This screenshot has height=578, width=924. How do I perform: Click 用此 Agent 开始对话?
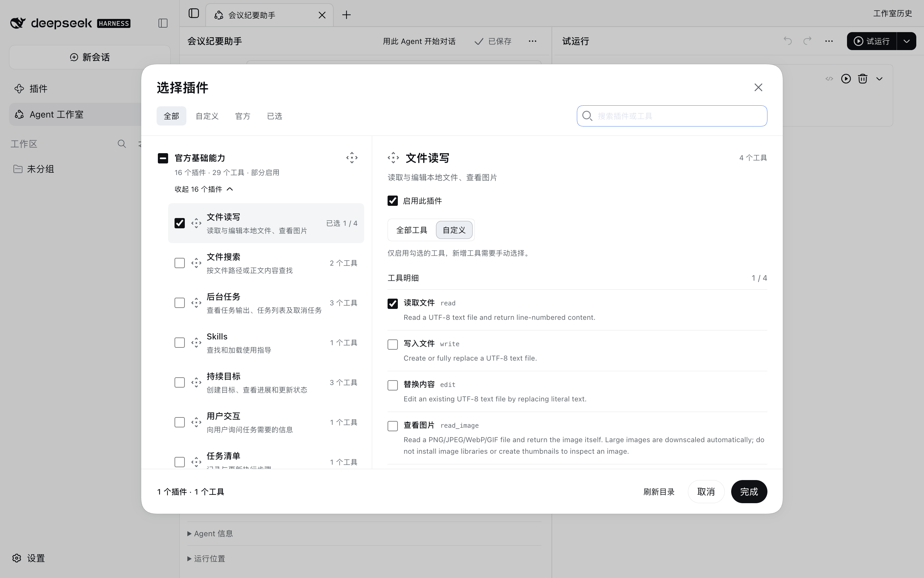pyautogui.click(x=419, y=41)
